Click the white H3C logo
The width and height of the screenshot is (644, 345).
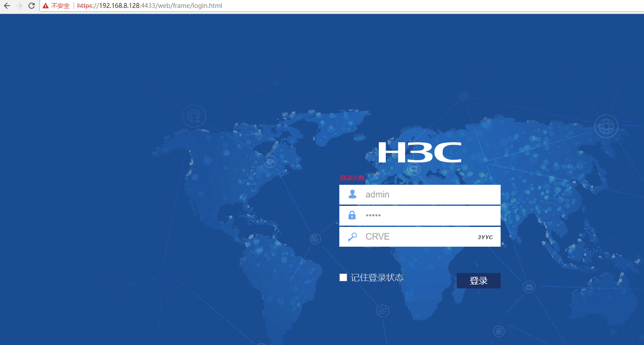(x=420, y=152)
